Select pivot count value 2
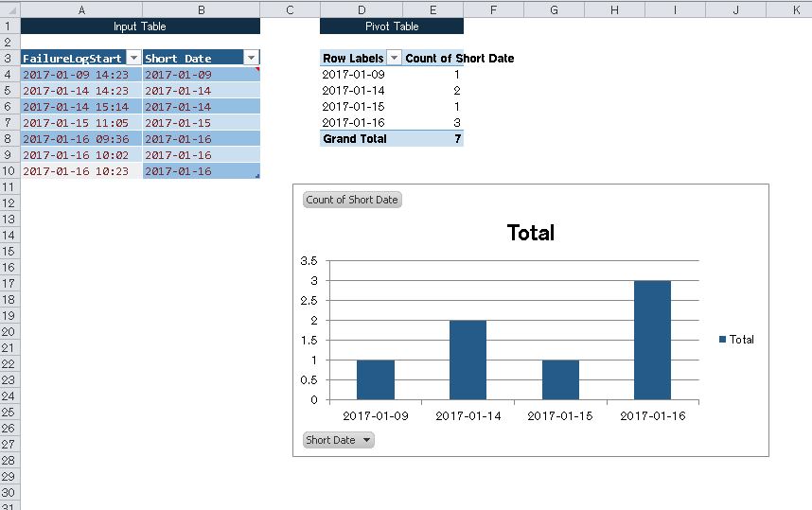812x510 pixels. [432, 91]
